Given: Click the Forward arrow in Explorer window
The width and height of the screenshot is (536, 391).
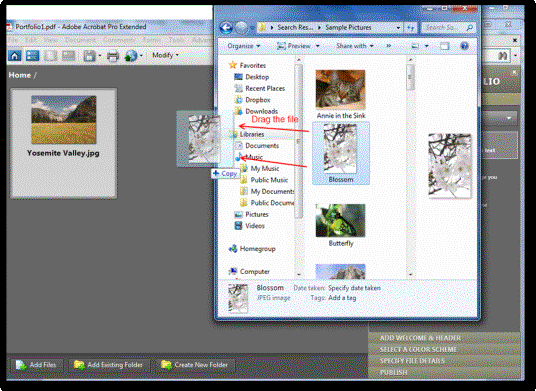Looking at the screenshot, I should tap(241, 28).
